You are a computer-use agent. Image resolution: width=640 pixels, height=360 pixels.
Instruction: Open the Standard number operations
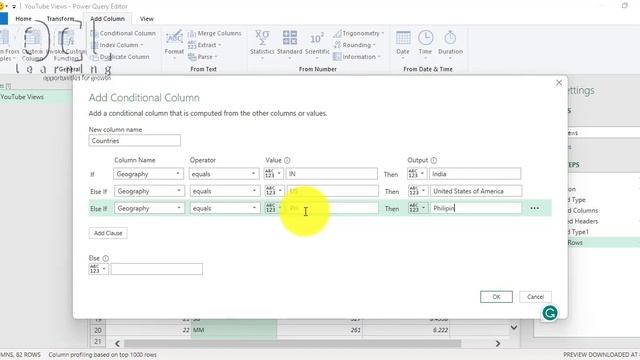(x=289, y=44)
